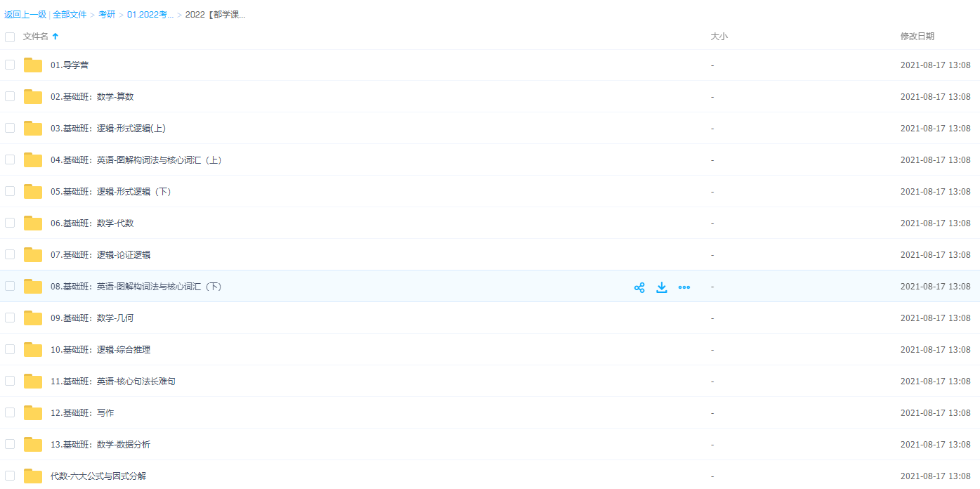980x489 pixels.
Task: Sort by 文件名 using the arrow
Action: click(55, 37)
